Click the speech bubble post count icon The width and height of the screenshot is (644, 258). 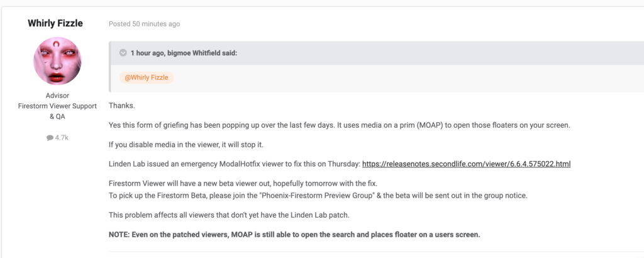pyautogui.click(x=50, y=138)
